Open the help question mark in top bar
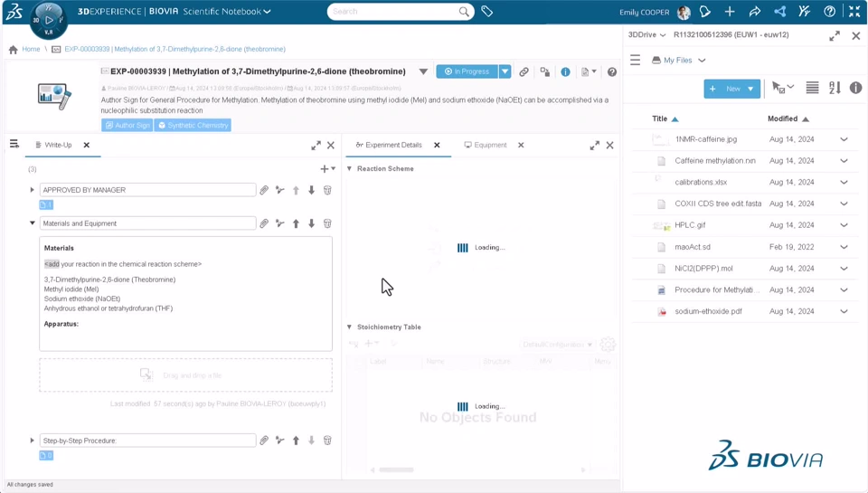Viewport: 868px width, 493px height. 829,12
